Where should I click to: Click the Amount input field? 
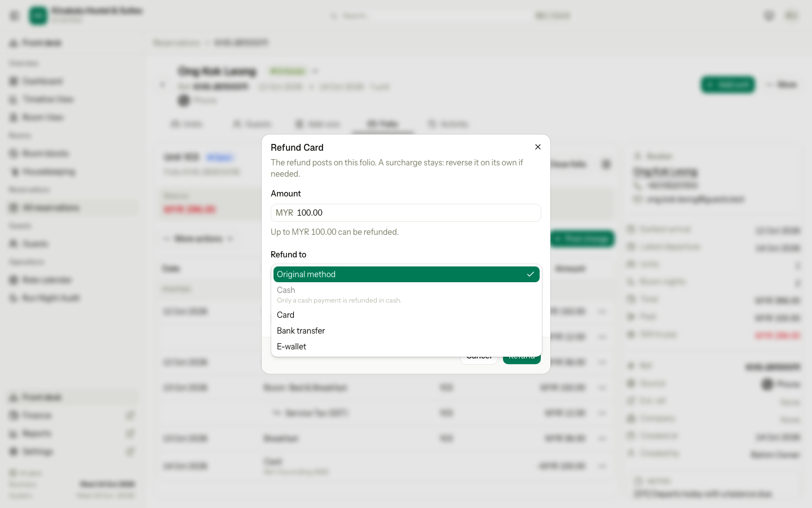(406, 213)
